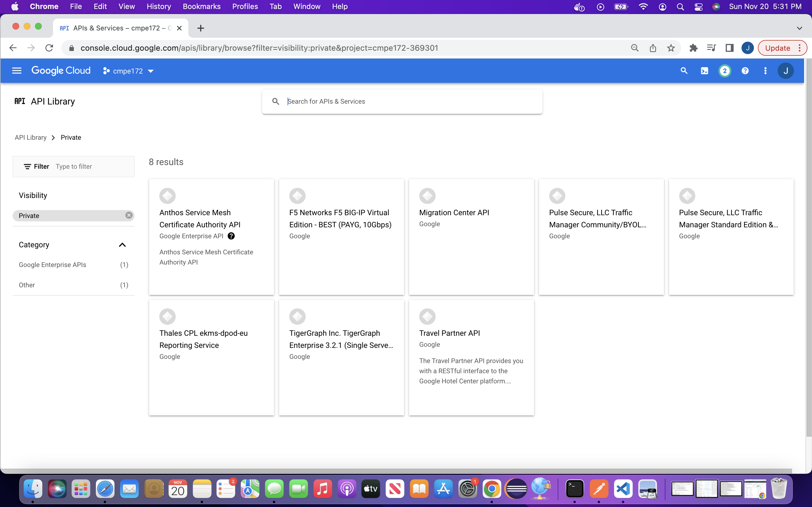Screen dimensions: 812x507
Task: Open the notifications badge showing 2
Action: [x=724, y=71]
